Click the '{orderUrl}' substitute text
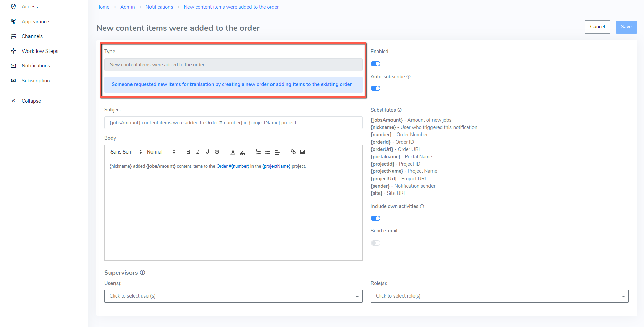Viewport: 644px width, 327px height. (x=382, y=149)
